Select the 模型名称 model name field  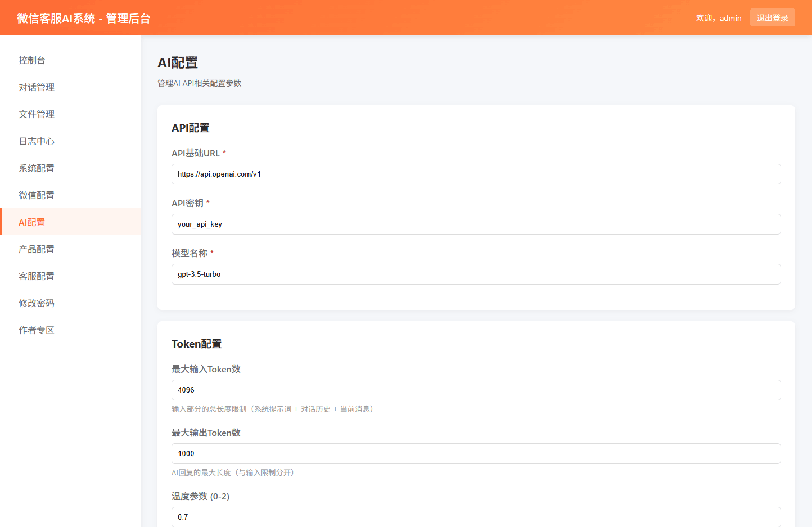(476, 274)
